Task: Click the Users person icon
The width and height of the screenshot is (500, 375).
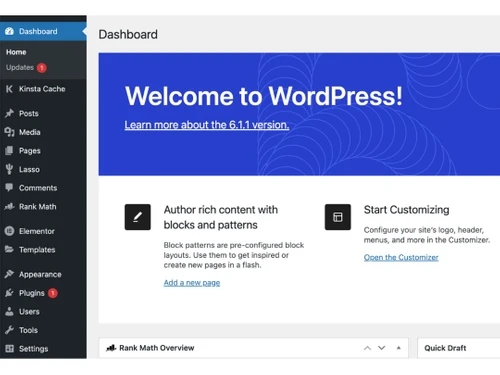Action: click(x=9, y=311)
